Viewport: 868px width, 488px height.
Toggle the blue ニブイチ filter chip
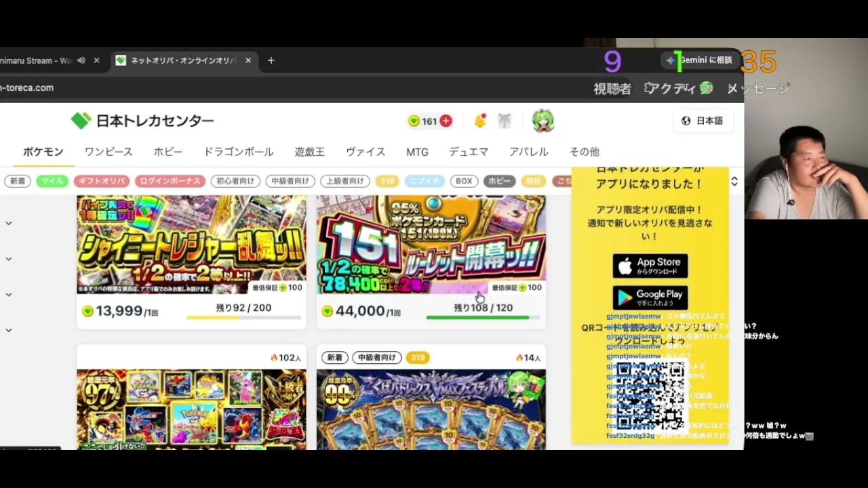(x=425, y=181)
